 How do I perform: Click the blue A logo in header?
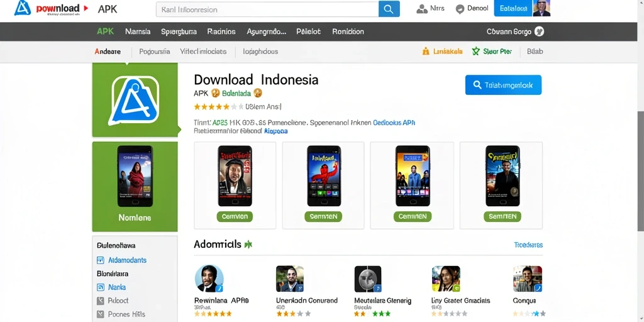point(23,8)
